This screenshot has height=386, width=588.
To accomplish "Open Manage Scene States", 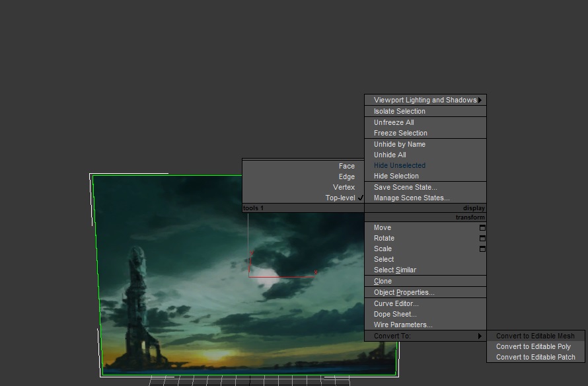I will pyautogui.click(x=411, y=198).
